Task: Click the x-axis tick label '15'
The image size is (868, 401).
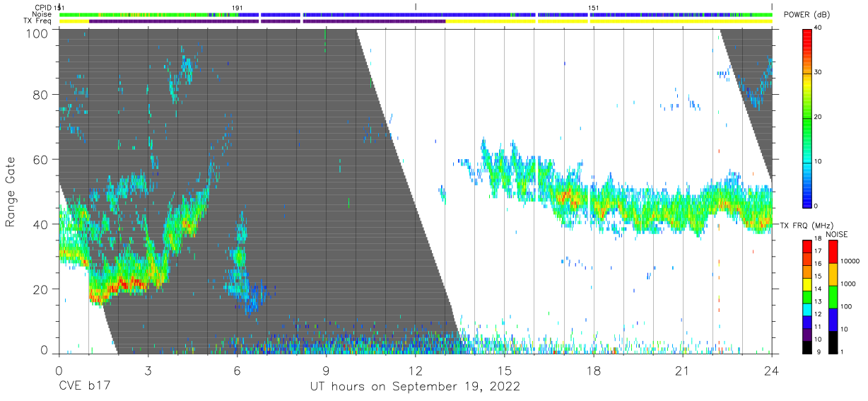Action: tap(505, 370)
